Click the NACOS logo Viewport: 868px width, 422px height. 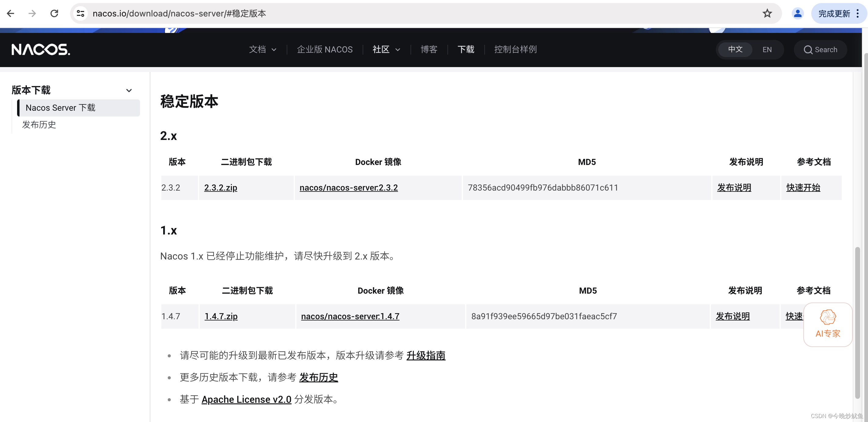41,49
